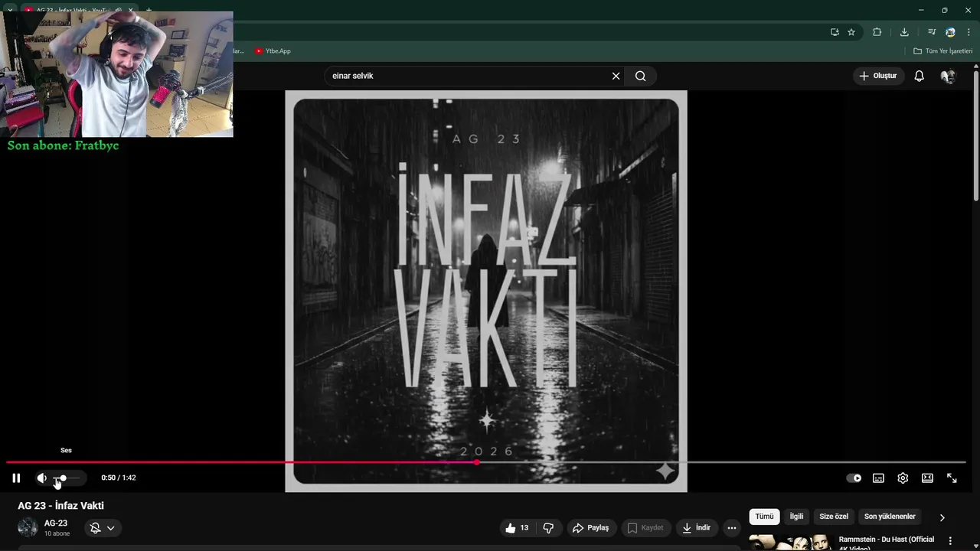Open Chrome downloads icon

[904, 32]
